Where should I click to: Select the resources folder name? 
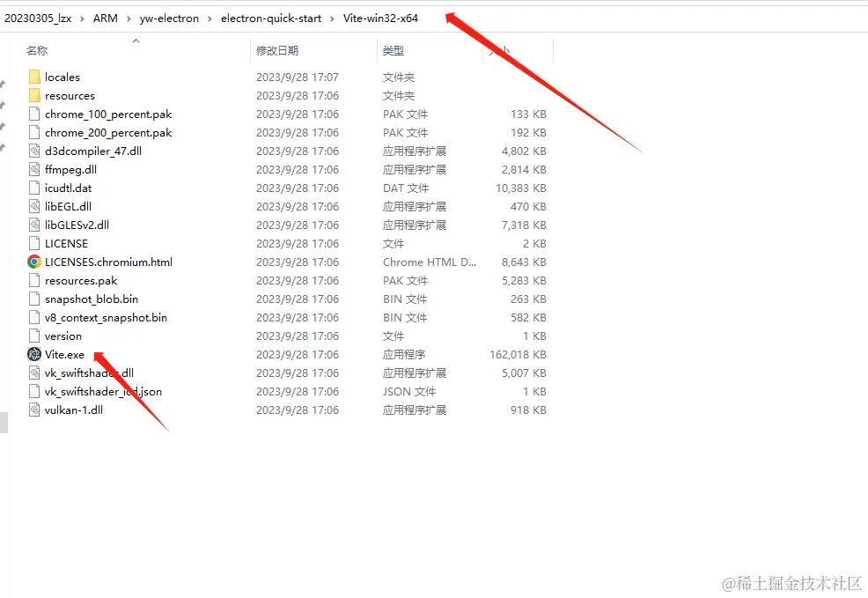70,96
